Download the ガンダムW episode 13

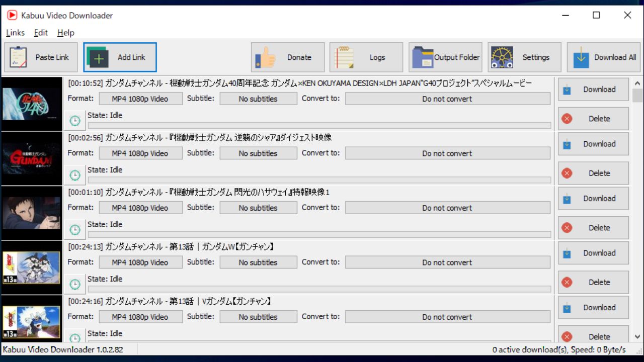pos(593,253)
